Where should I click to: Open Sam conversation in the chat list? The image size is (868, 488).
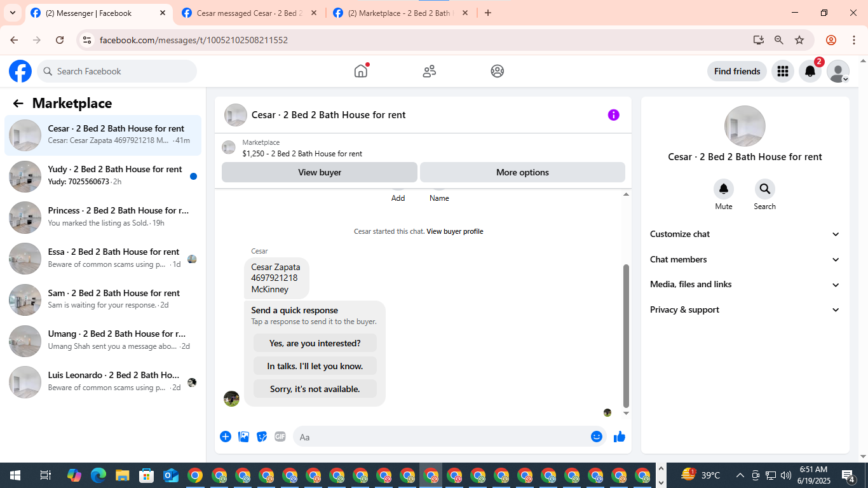pyautogui.click(x=103, y=300)
